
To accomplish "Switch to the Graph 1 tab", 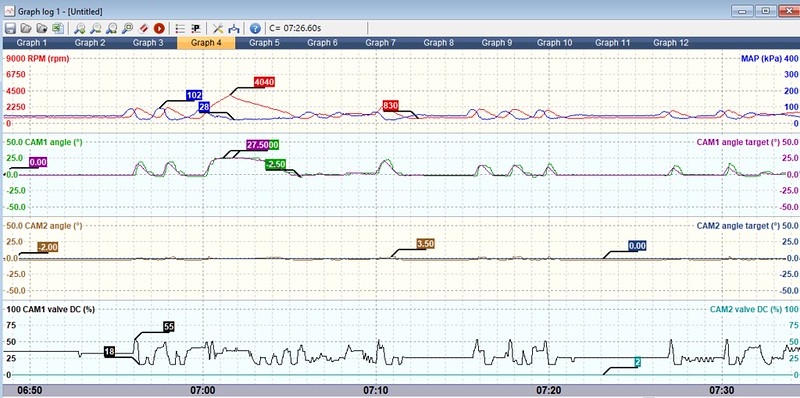I will click(x=32, y=43).
